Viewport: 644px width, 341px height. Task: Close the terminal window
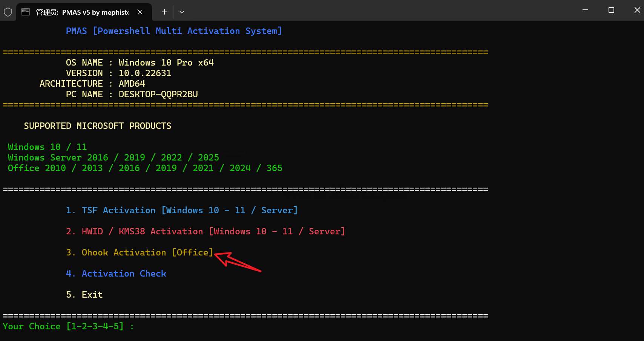tap(637, 10)
